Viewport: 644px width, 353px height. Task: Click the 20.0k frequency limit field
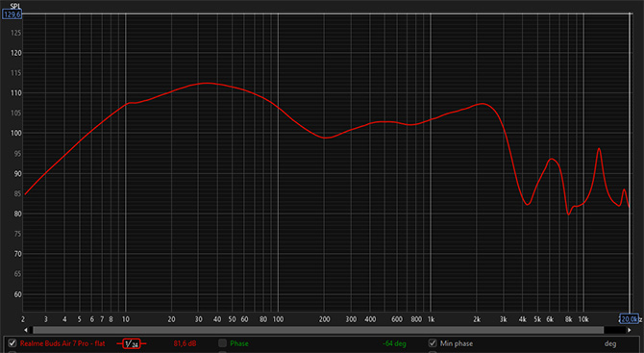tap(630, 319)
